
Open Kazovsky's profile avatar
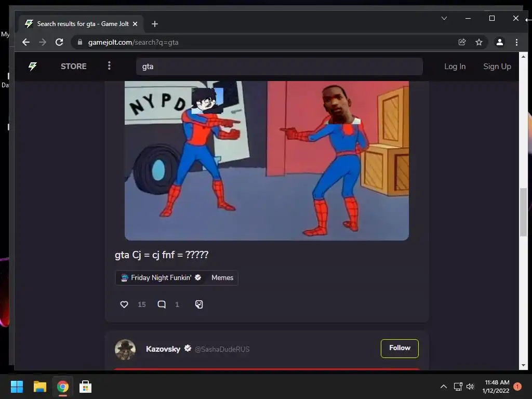coord(125,349)
